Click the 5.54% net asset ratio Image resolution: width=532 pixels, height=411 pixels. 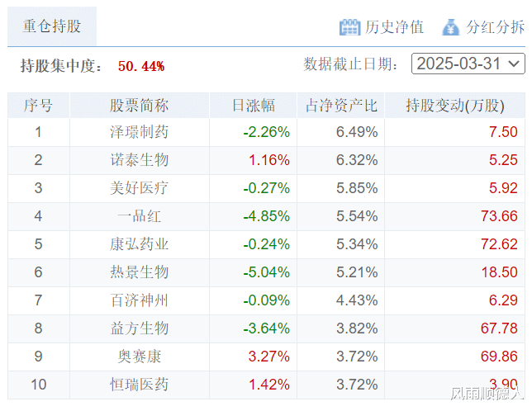point(357,216)
